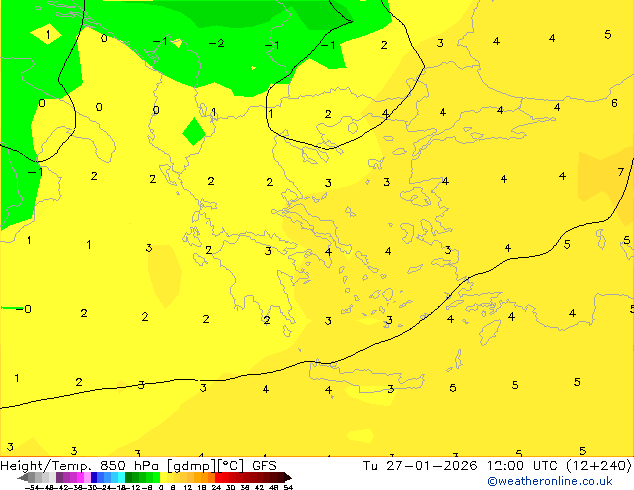Select the bright red swatch above legend label 24

218,477
